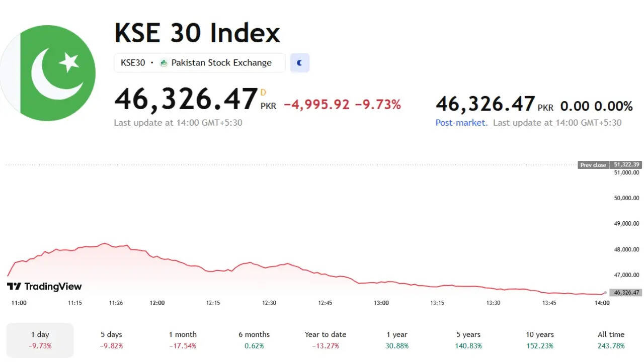The width and height of the screenshot is (644, 362).
Task: Click the end-of-line price dot on chart
Action: (605, 293)
